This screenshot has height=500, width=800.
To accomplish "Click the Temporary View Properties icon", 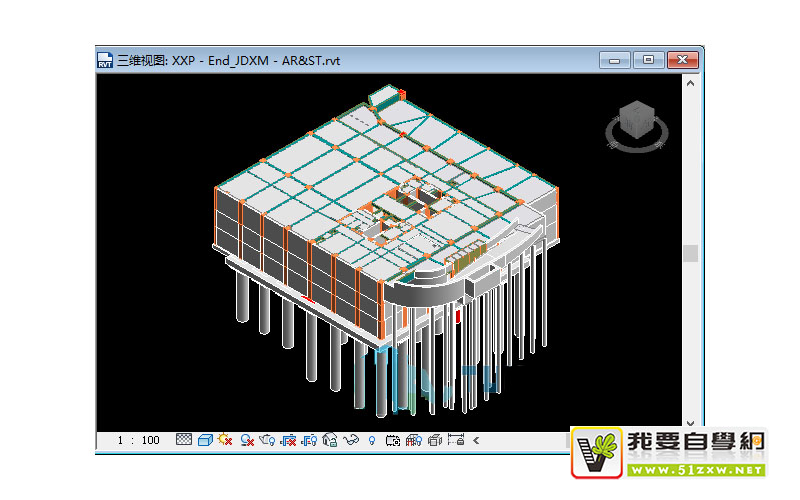I will [x=393, y=440].
